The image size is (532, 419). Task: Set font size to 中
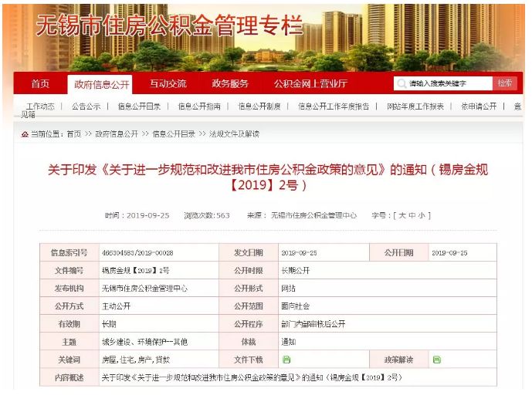(412, 215)
